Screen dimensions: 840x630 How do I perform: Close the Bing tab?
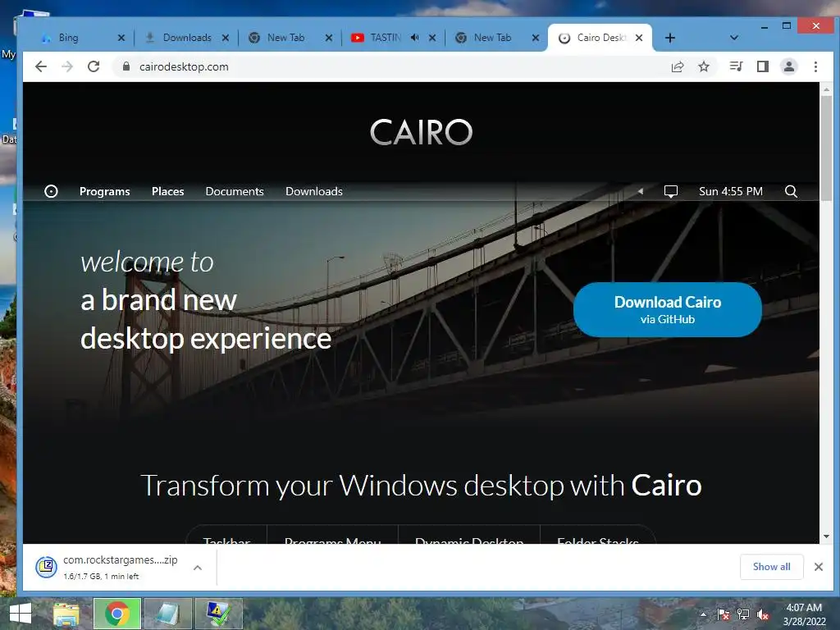coord(121,38)
